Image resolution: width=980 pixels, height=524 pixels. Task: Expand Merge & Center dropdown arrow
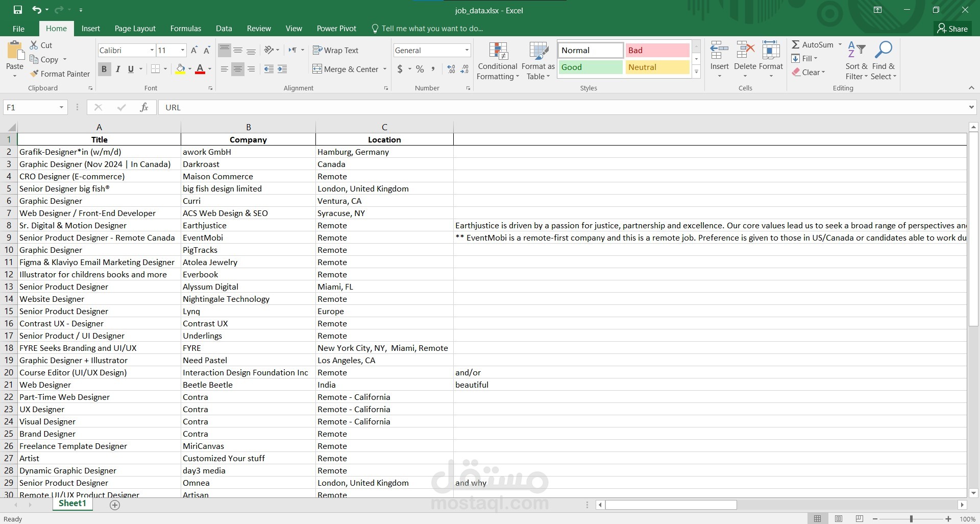385,69
